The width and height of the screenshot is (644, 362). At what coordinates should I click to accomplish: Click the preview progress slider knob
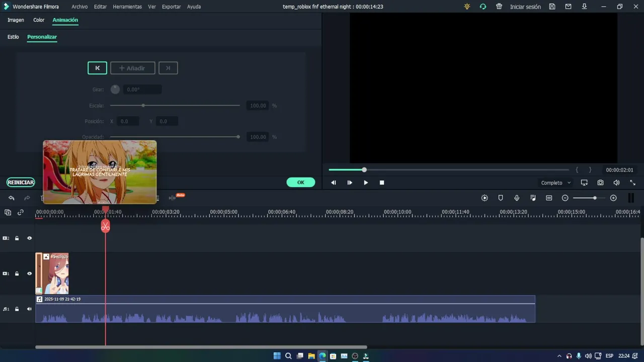coord(364,170)
